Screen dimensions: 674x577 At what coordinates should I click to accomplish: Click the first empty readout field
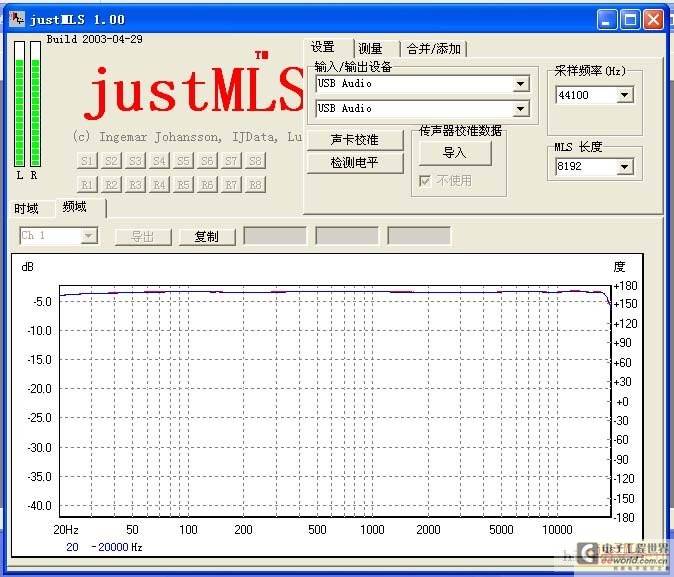[x=275, y=236]
